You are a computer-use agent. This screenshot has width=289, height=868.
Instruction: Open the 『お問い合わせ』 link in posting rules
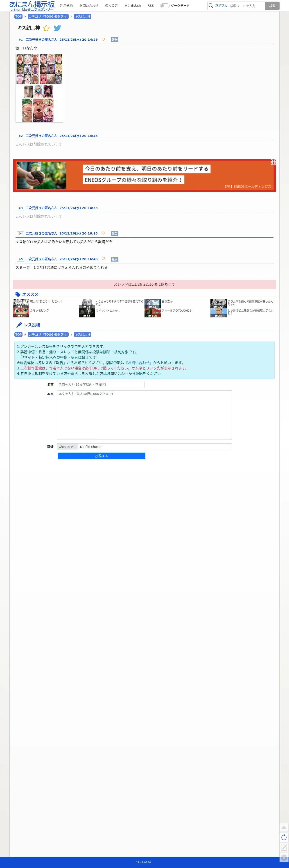(x=139, y=362)
